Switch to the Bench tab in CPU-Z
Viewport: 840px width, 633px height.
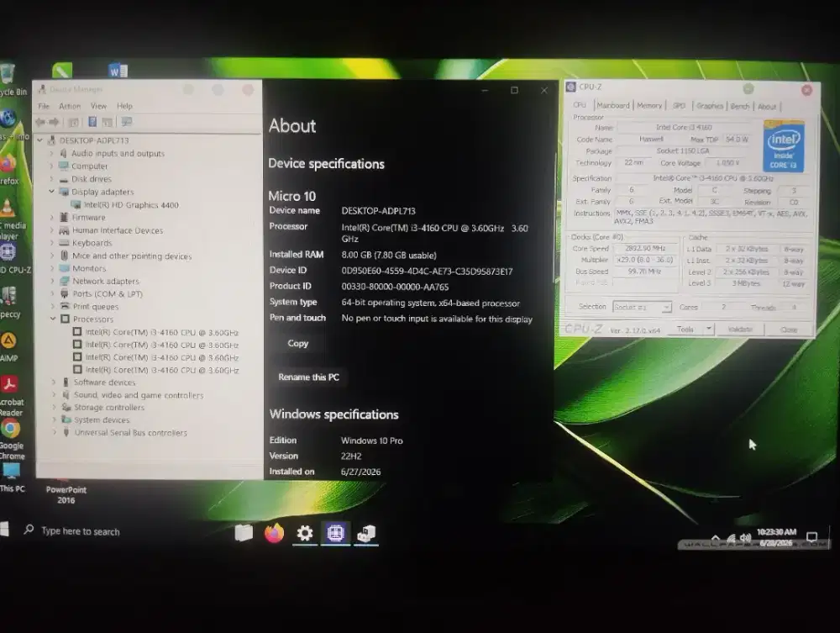740,106
